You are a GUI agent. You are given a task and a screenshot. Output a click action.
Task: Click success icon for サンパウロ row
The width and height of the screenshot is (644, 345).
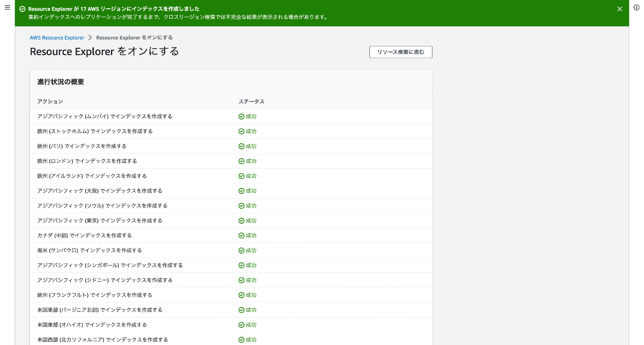click(241, 250)
